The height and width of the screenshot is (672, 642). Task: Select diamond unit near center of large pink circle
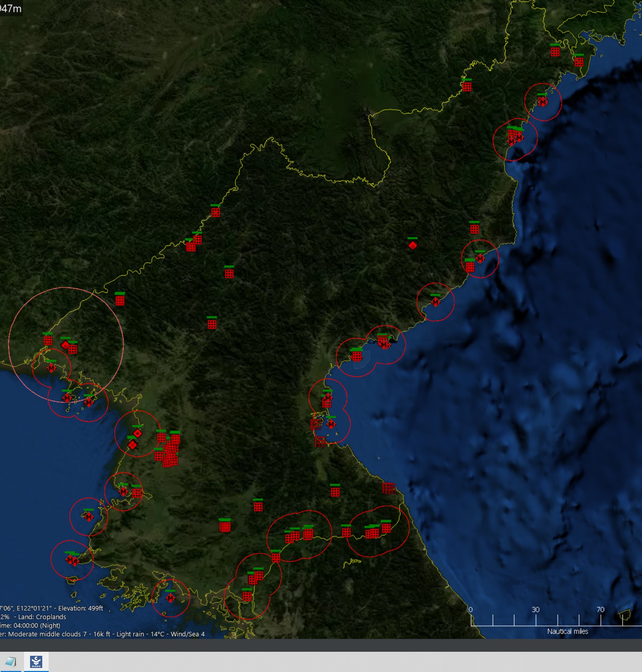pyautogui.click(x=65, y=345)
